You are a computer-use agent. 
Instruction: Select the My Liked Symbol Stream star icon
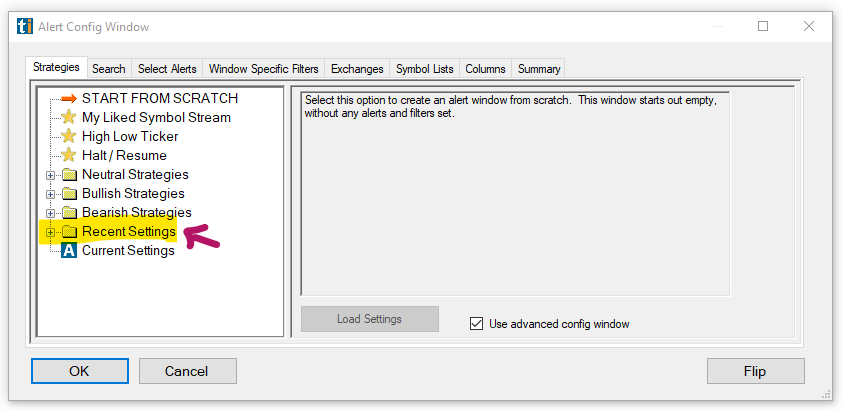coord(68,117)
